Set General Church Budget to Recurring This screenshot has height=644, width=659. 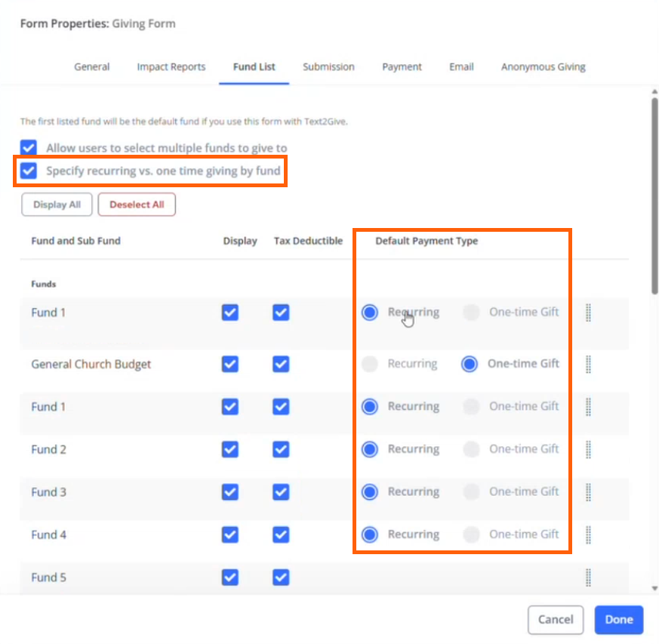point(370,364)
